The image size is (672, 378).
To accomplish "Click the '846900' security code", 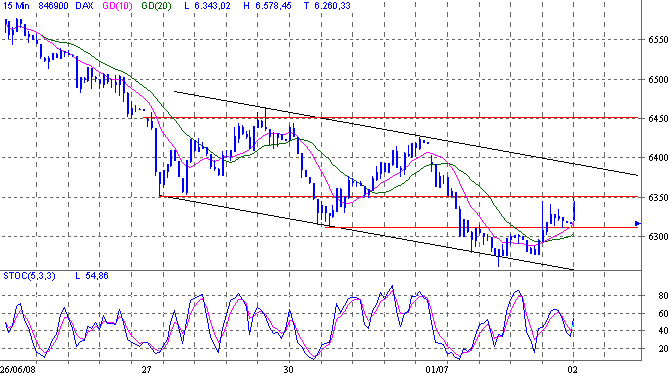I will click(x=54, y=6).
